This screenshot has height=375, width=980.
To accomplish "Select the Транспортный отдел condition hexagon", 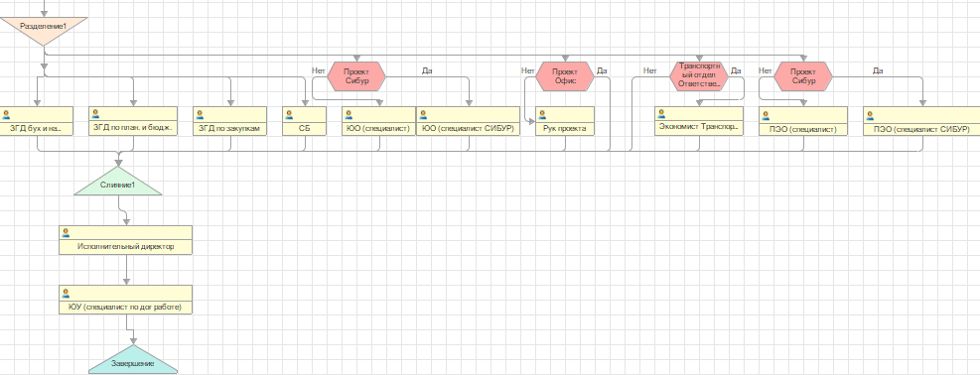I will [699, 76].
